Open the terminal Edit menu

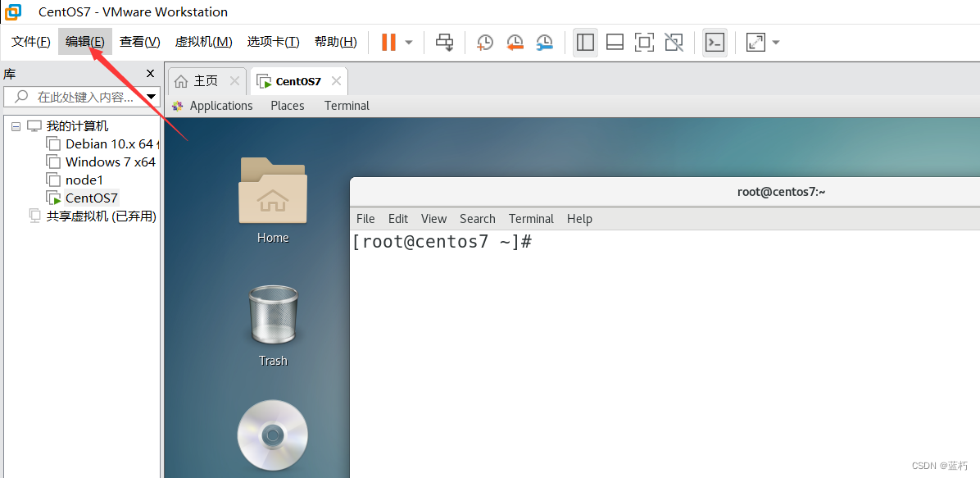(398, 219)
